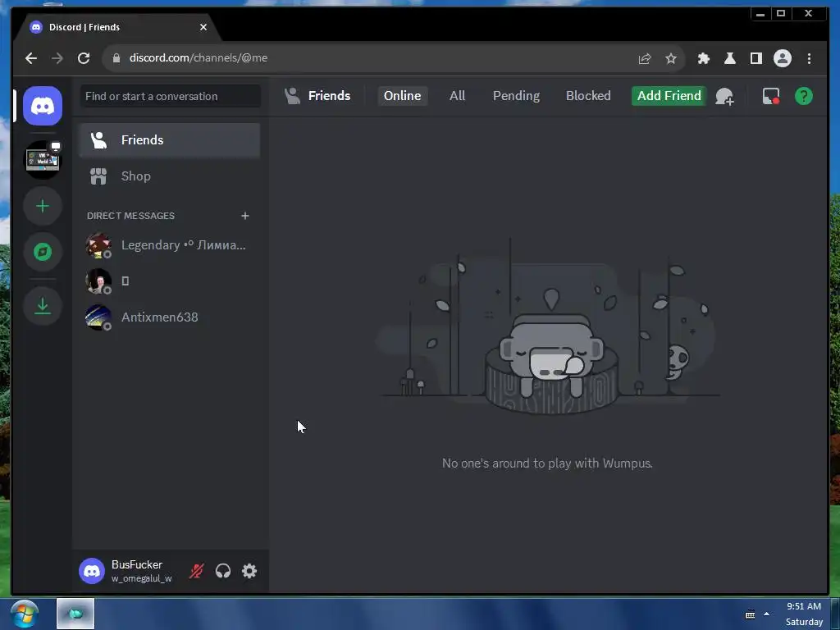Go forward in browser
Viewport: 840px width, 630px height.
click(57, 58)
